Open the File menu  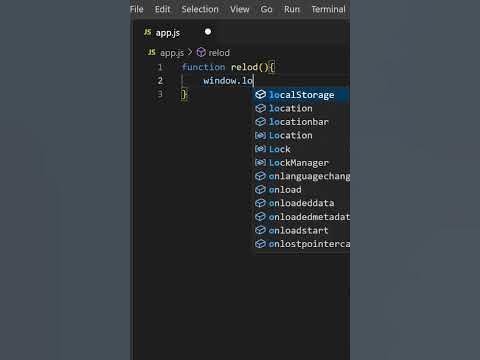[137, 9]
